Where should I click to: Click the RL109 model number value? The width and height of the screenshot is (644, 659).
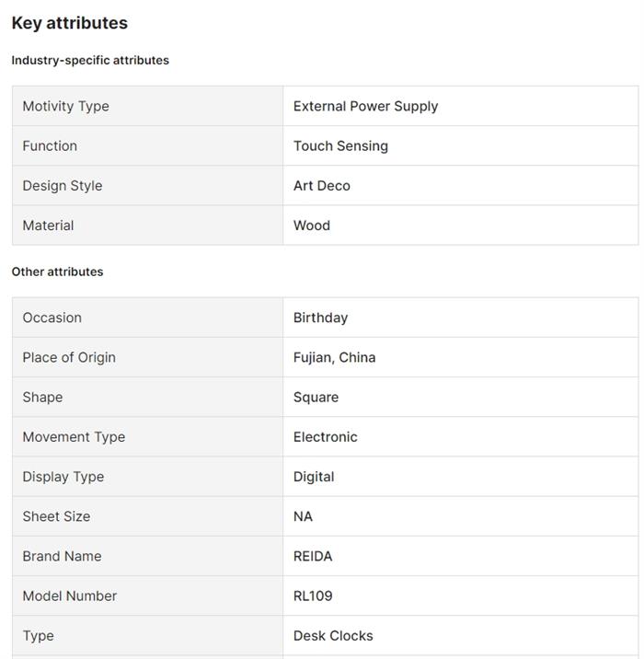coord(313,595)
